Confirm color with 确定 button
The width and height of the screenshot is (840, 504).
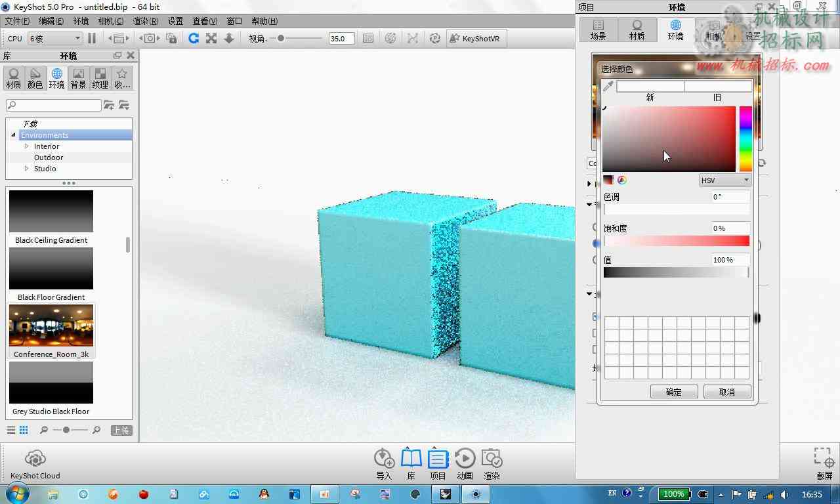[x=674, y=392]
